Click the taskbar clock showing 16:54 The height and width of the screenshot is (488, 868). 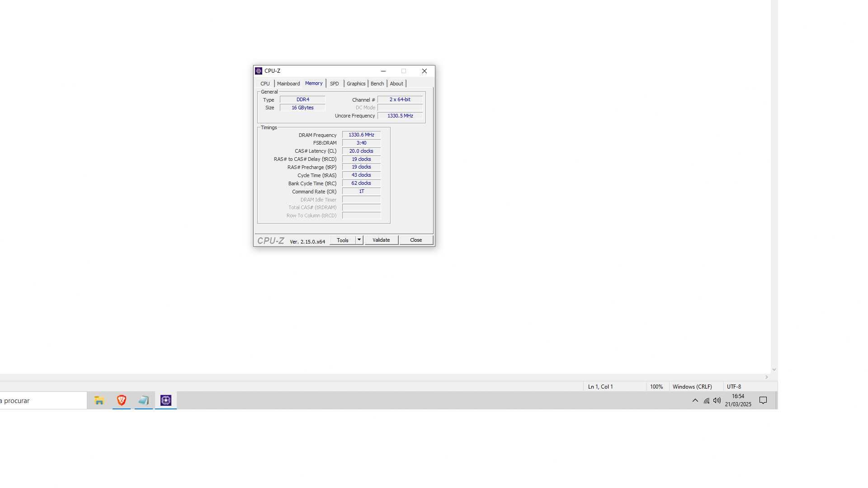738,400
